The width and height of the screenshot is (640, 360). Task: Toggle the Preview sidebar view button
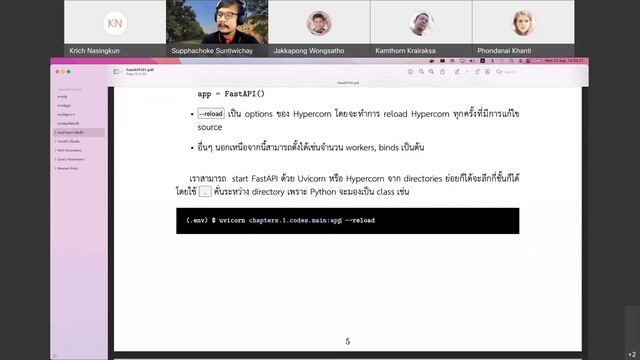116,72
